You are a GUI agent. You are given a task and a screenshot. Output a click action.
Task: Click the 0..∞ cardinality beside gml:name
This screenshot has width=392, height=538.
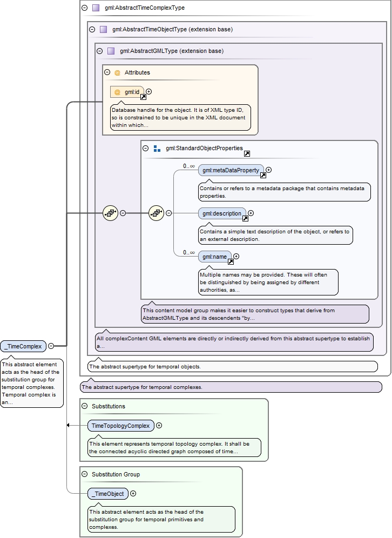[188, 253]
